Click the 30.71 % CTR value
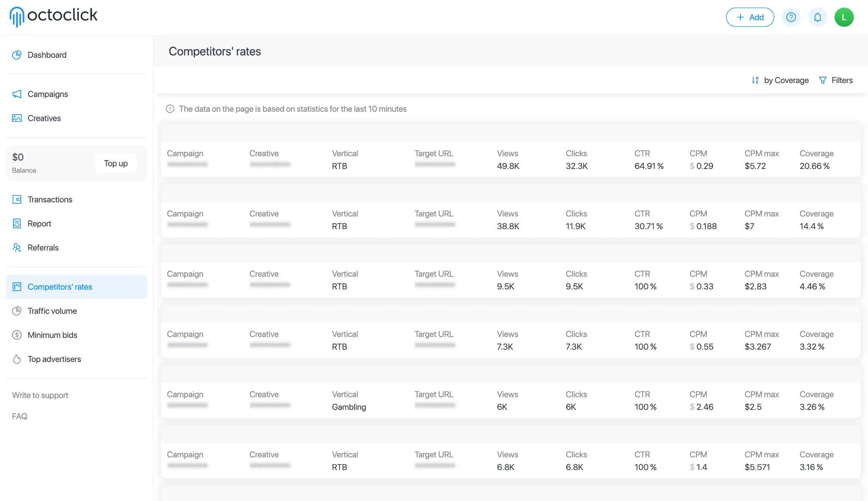868x501 pixels. [648, 226]
